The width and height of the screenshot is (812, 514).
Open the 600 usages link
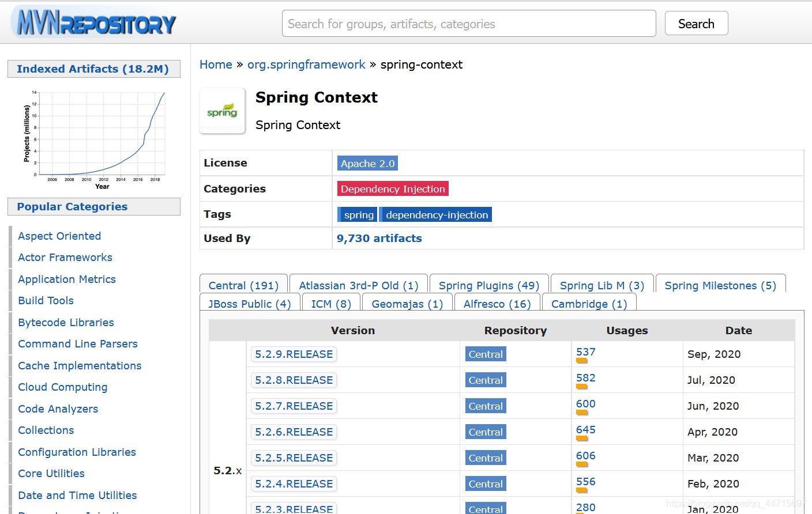click(586, 404)
